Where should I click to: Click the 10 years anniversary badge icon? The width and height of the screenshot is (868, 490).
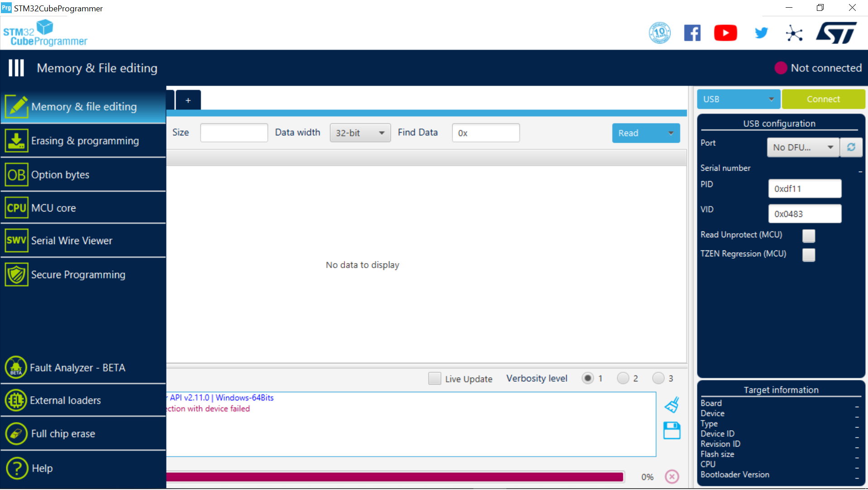click(x=660, y=33)
